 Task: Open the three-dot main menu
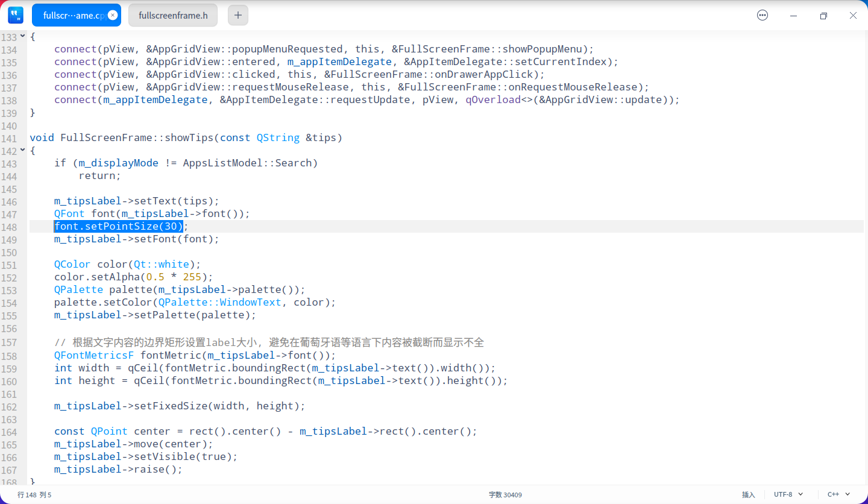(763, 16)
